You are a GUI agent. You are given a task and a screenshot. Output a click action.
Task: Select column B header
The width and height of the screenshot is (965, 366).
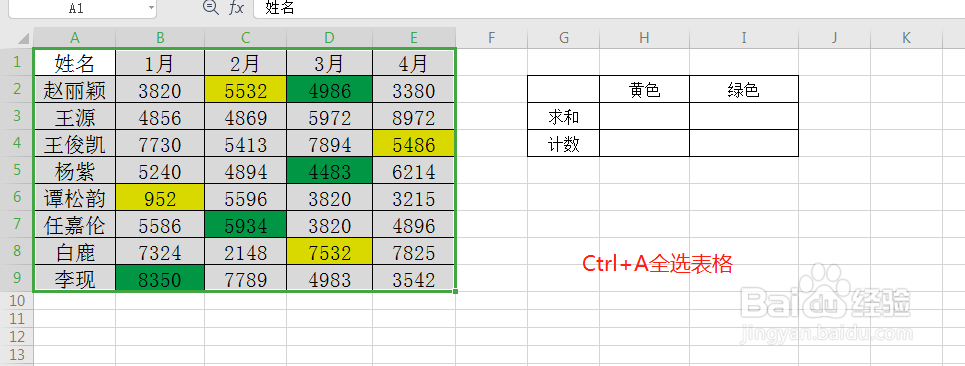(x=160, y=38)
